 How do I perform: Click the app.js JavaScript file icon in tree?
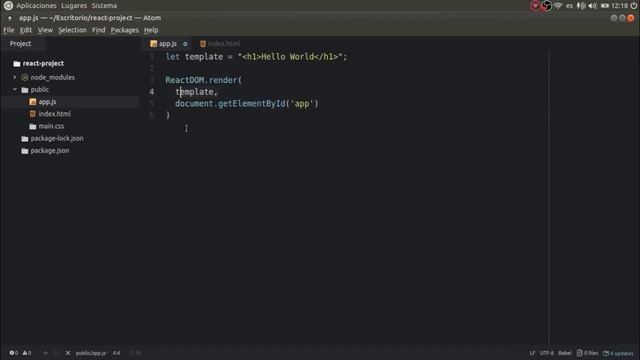(33, 102)
